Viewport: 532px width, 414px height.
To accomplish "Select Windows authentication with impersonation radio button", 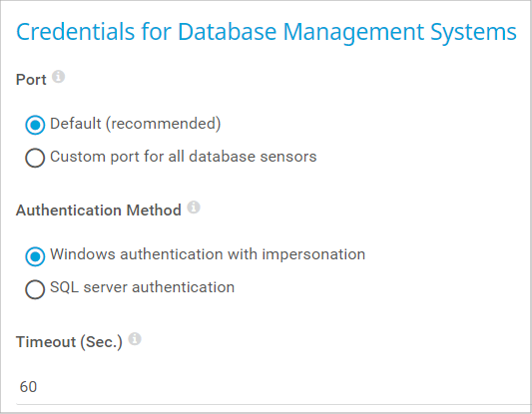I will pyautogui.click(x=35, y=256).
